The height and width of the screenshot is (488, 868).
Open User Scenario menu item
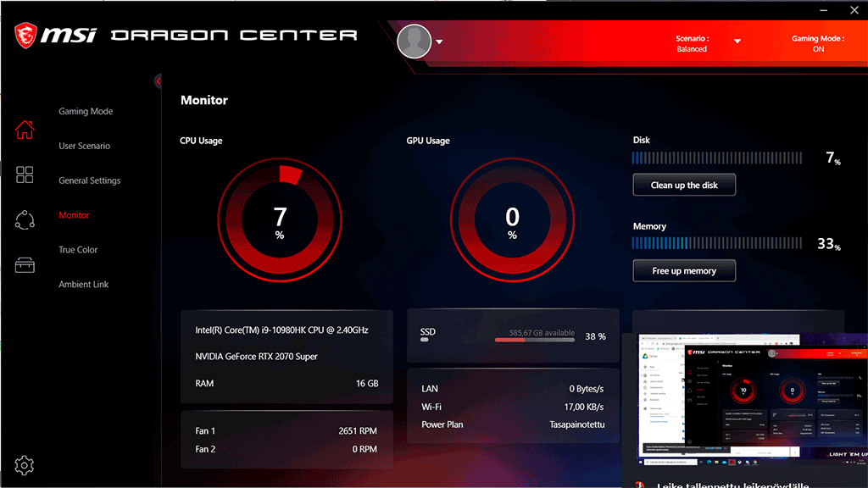click(85, 146)
